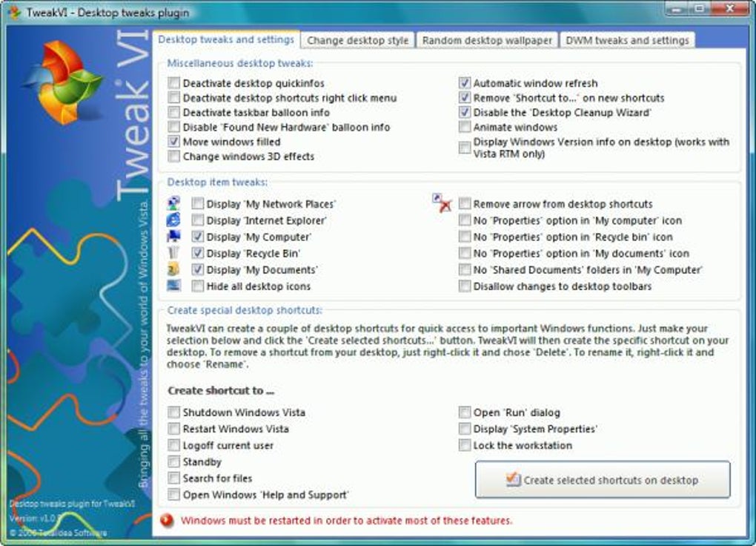Tick Open 'Run' dialog shortcut

pyautogui.click(x=464, y=412)
